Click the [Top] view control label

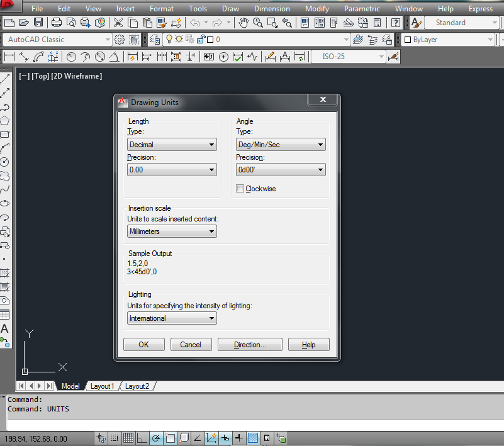pyautogui.click(x=40, y=76)
